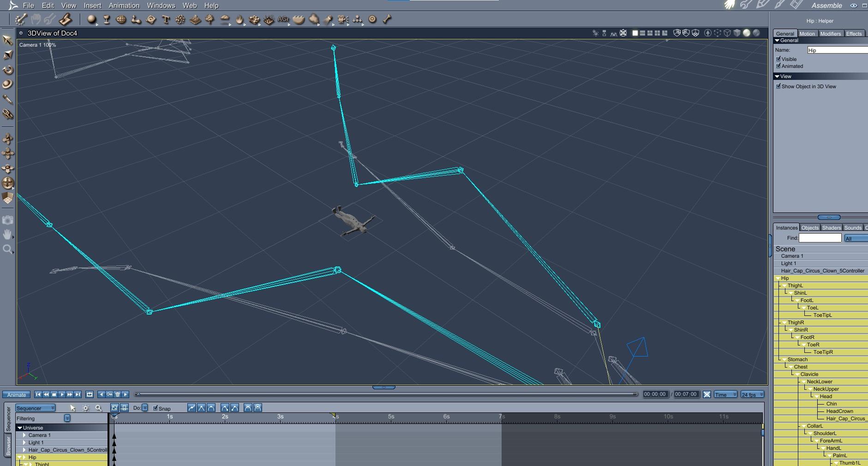Select the eyedropper tool in left toolbar

[x=7, y=99]
